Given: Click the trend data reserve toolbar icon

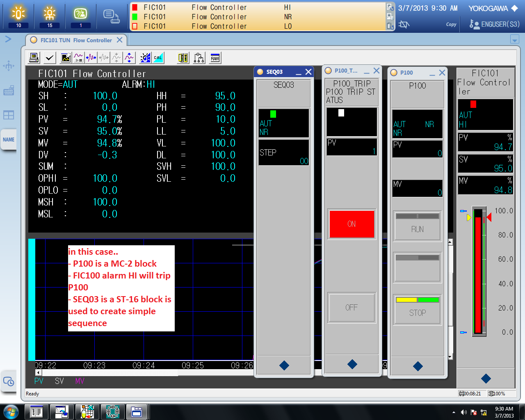Looking at the screenshot, I should [x=66, y=58].
